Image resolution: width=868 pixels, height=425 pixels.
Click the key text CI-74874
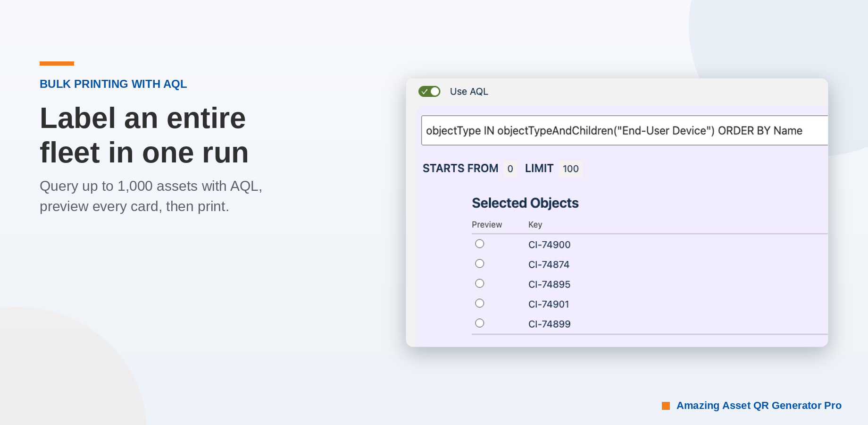[549, 264]
